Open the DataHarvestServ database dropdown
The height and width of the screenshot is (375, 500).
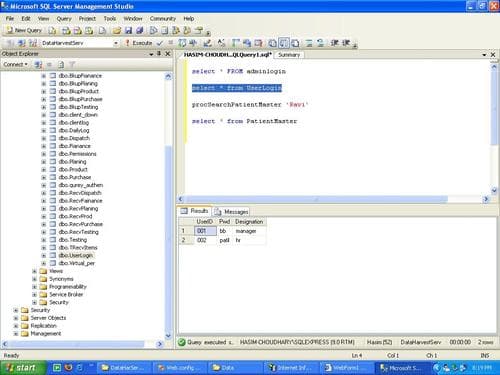pos(116,43)
